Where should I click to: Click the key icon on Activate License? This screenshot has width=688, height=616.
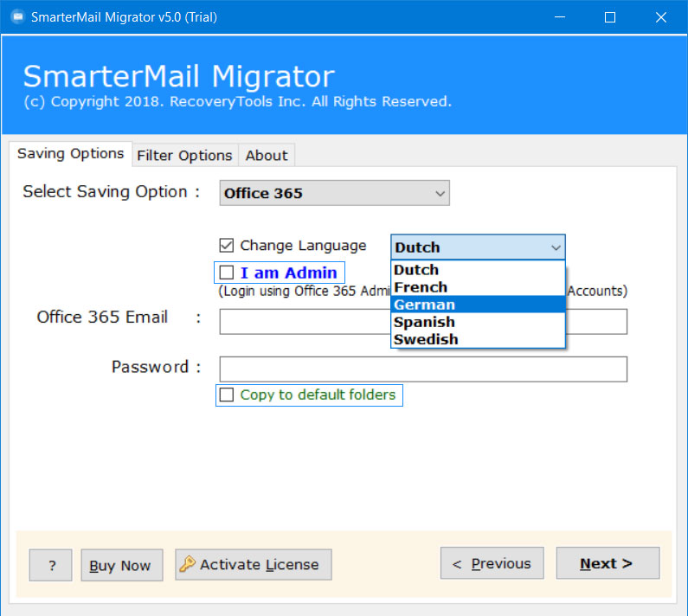(x=187, y=564)
